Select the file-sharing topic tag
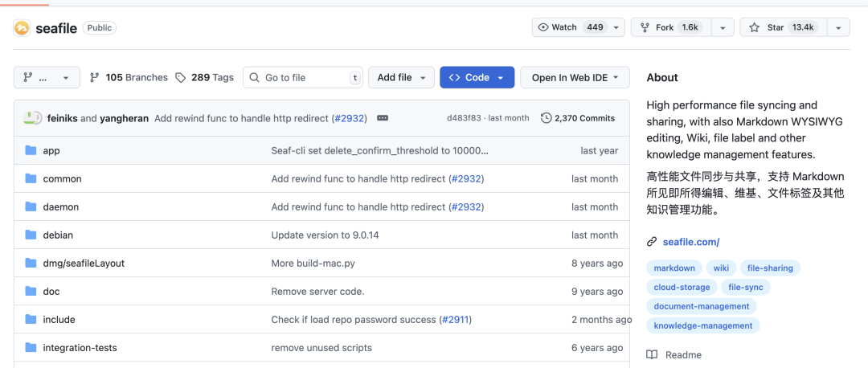868x368 pixels. point(770,268)
